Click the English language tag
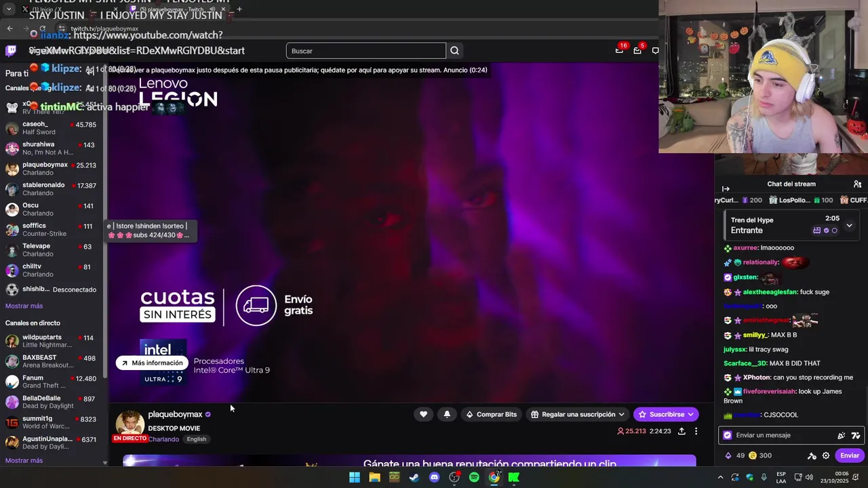868x488 pixels. (x=197, y=439)
